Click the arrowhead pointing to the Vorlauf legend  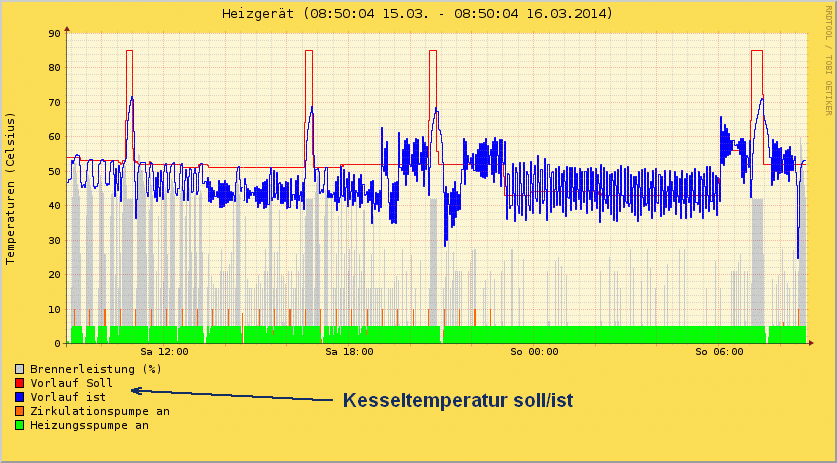point(136,391)
